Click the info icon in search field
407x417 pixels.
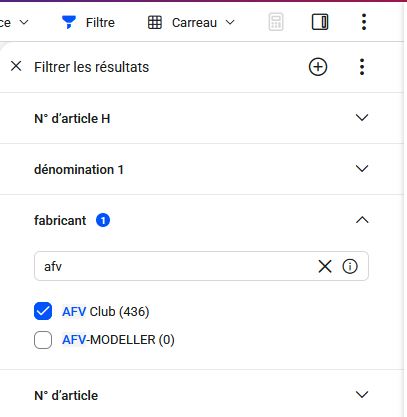coord(350,266)
